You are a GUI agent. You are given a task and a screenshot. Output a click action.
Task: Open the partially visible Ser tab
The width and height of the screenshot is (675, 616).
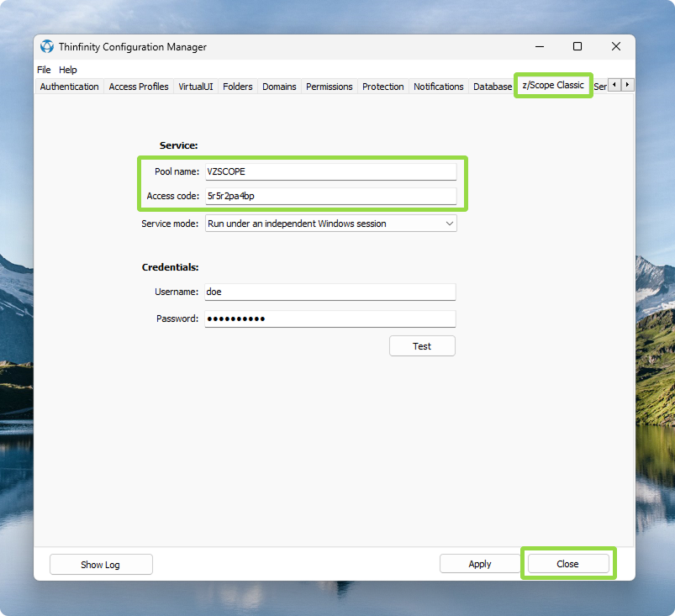(600, 87)
